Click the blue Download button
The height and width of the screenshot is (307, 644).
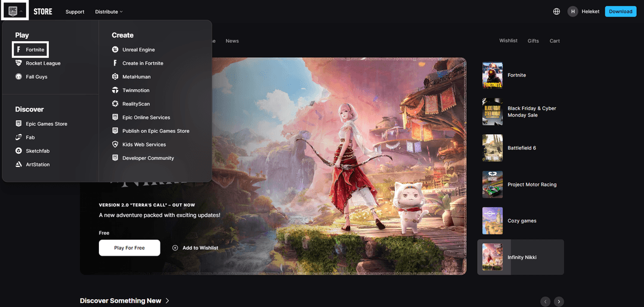coord(621,11)
